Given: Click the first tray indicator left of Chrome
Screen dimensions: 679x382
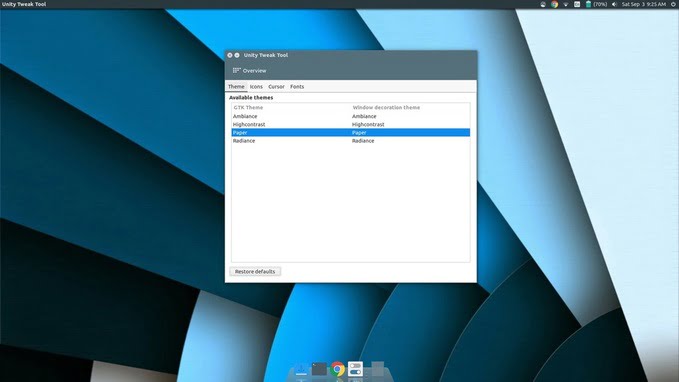Looking at the screenshot, I should [543, 4].
